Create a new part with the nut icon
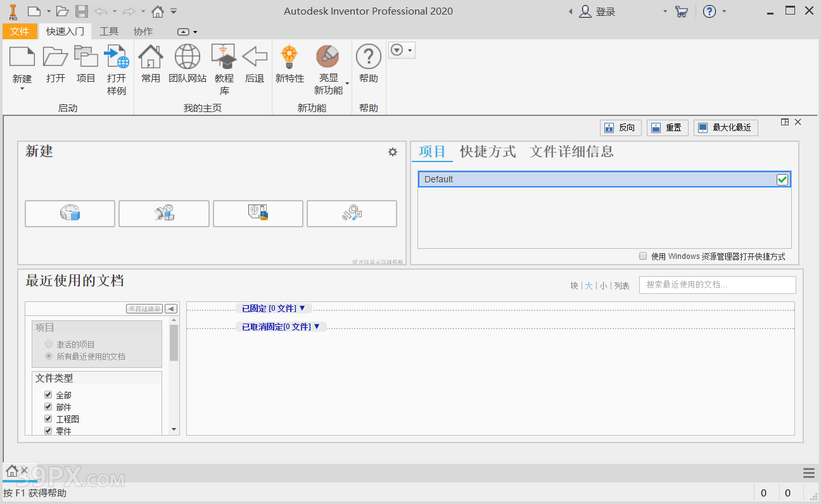 click(x=70, y=213)
